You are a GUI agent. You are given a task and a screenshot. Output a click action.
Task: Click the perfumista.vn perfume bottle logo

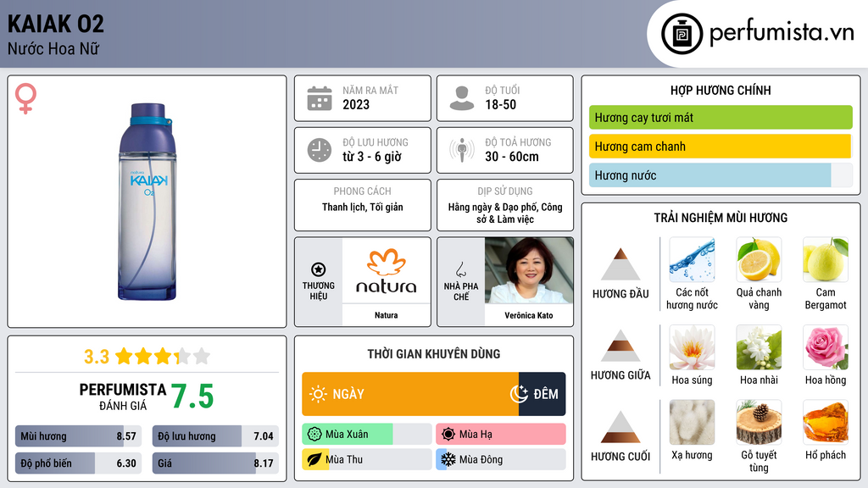click(x=682, y=34)
